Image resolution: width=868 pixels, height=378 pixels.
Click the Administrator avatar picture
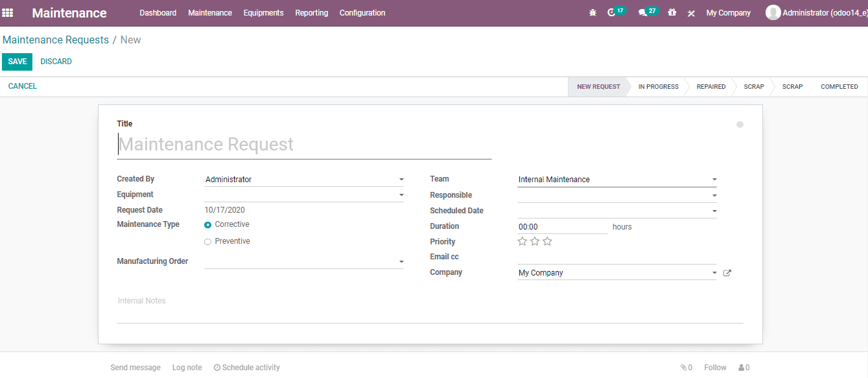(773, 12)
